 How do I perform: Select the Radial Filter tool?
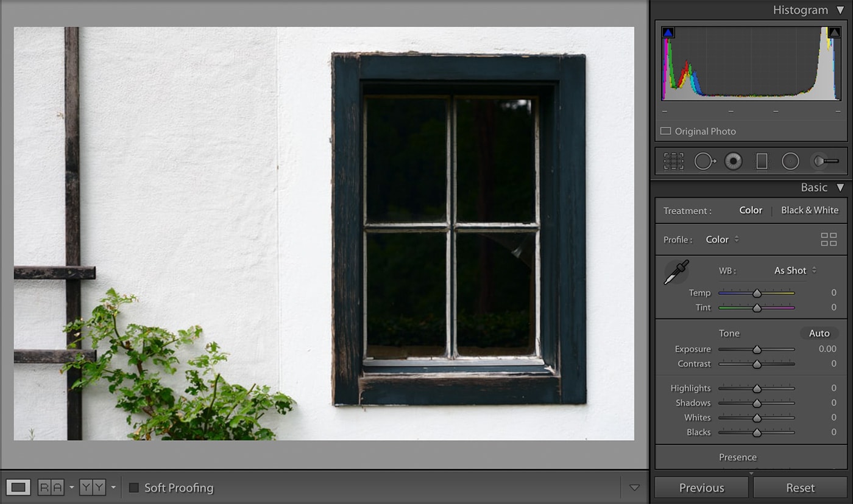click(790, 161)
